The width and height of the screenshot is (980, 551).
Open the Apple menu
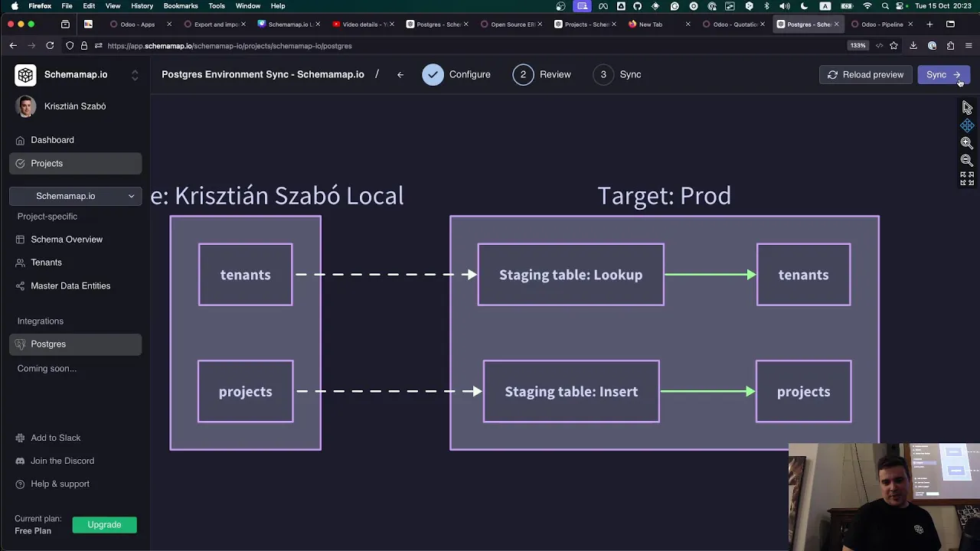[14, 6]
